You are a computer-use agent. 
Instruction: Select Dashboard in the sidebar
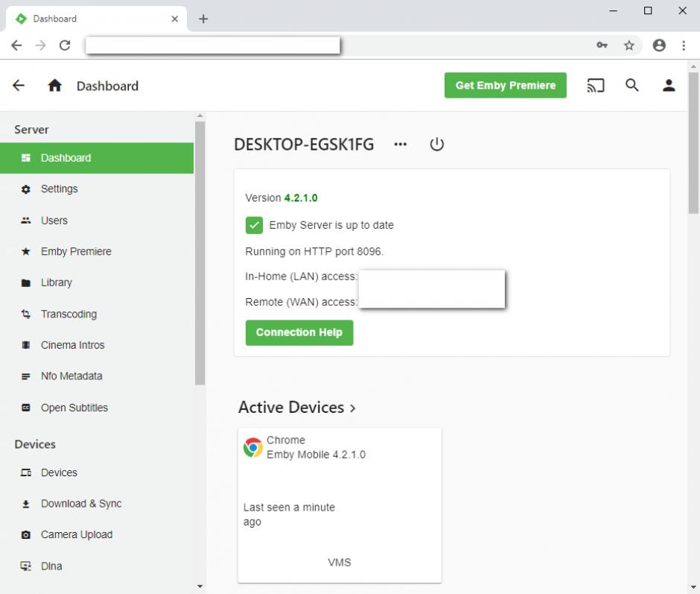point(97,158)
